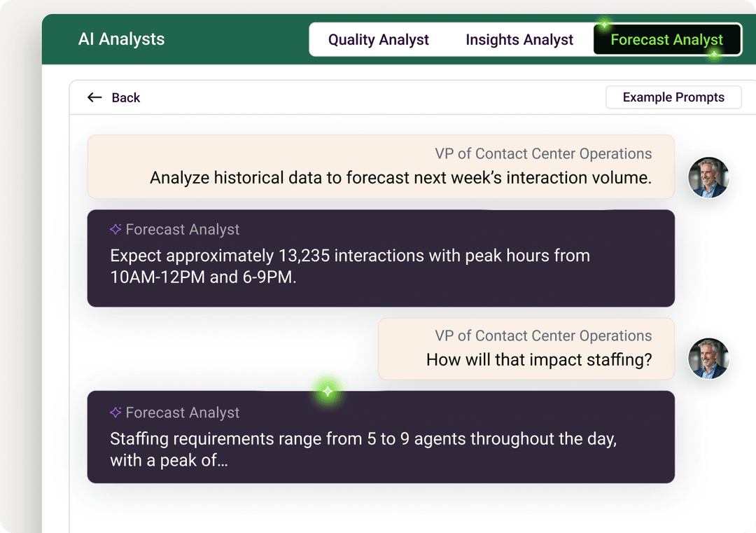The width and height of the screenshot is (756, 533).
Task: Click the back arrow icon
Action: pos(94,97)
